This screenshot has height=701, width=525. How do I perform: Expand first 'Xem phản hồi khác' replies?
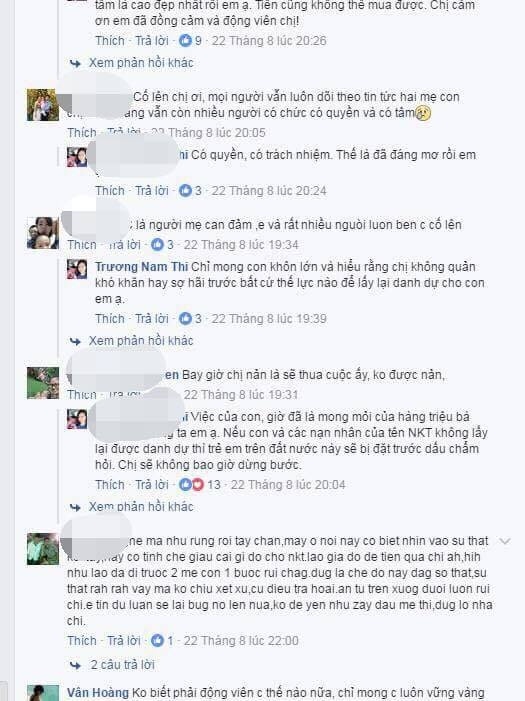[141, 63]
